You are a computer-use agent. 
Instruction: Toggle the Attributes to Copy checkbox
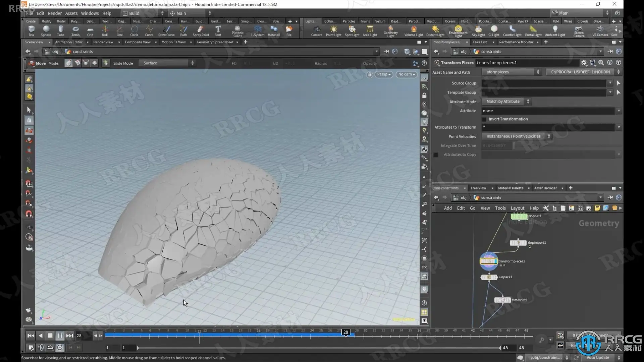coord(436,155)
